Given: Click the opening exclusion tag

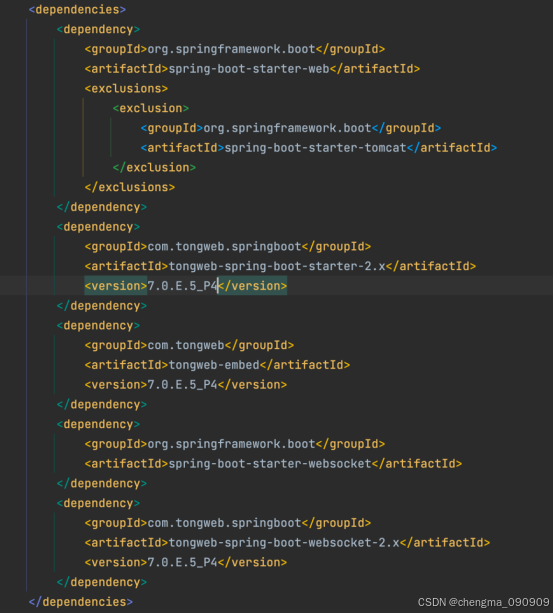Looking at the screenshot, I should click(x=151, y=108).
